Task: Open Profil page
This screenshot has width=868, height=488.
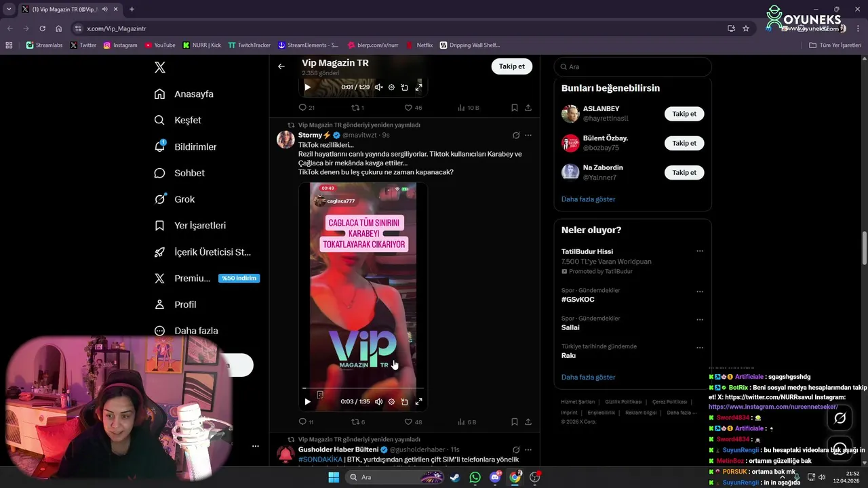Action: point(175,304)
